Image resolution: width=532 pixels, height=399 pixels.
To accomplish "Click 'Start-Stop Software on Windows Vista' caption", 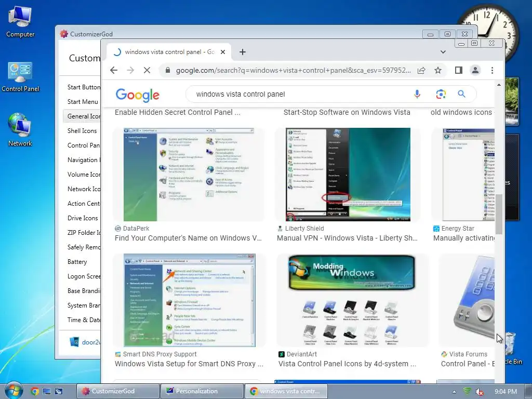I will point(347,112).
